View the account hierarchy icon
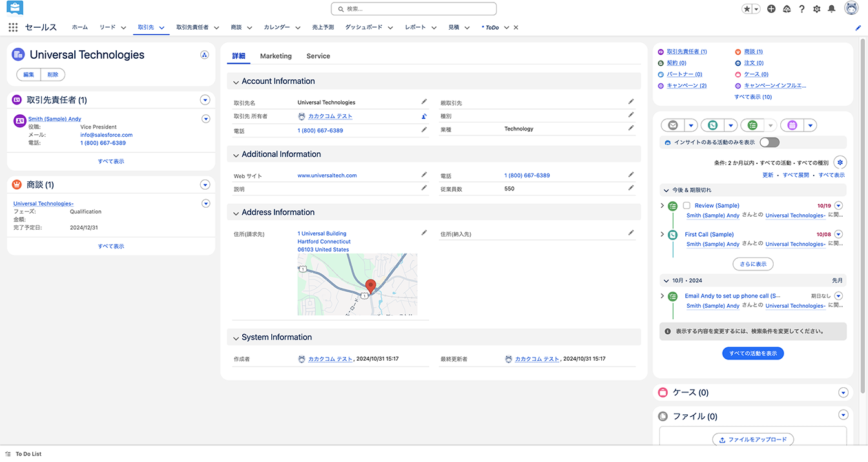This screenshot has width=868, height=462. (x=205, y=55)
